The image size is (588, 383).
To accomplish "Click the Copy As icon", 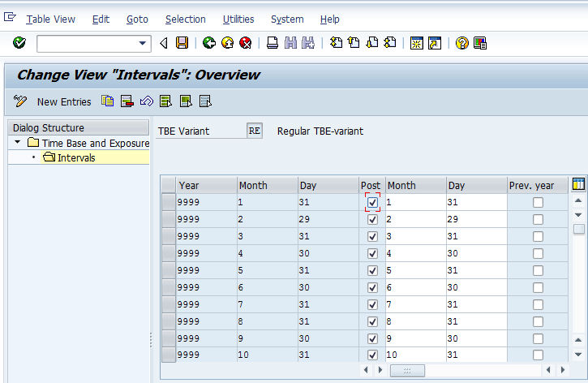I will pyautogui.click(x=108, y=101).
